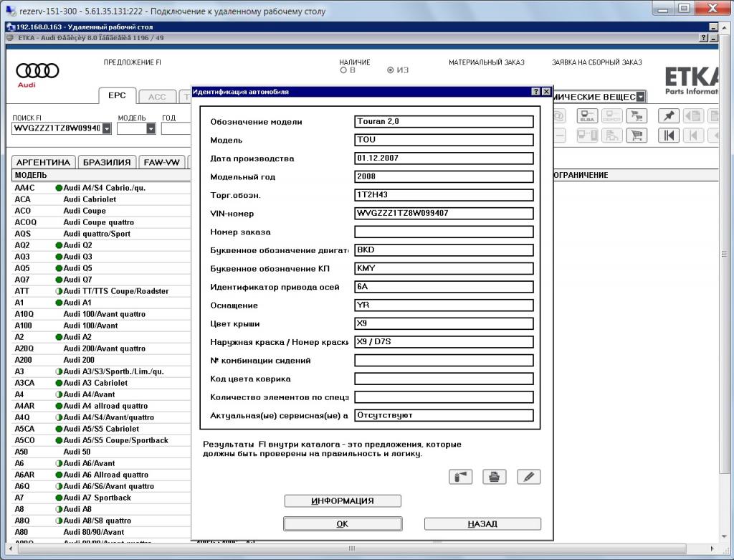Click the spray can icon in the dialog
The height and width of the screenshot is (560, 734).
[x=461, y=477]
